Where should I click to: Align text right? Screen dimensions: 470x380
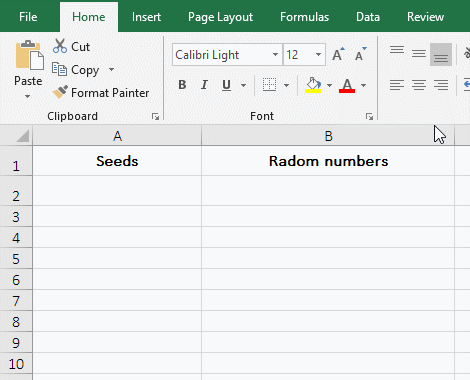(x=441, y=85)
